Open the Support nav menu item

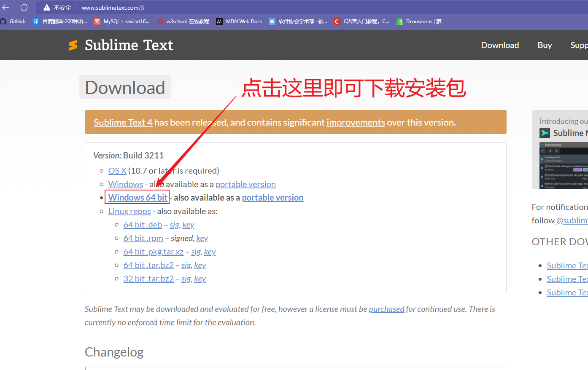point(579,45)
